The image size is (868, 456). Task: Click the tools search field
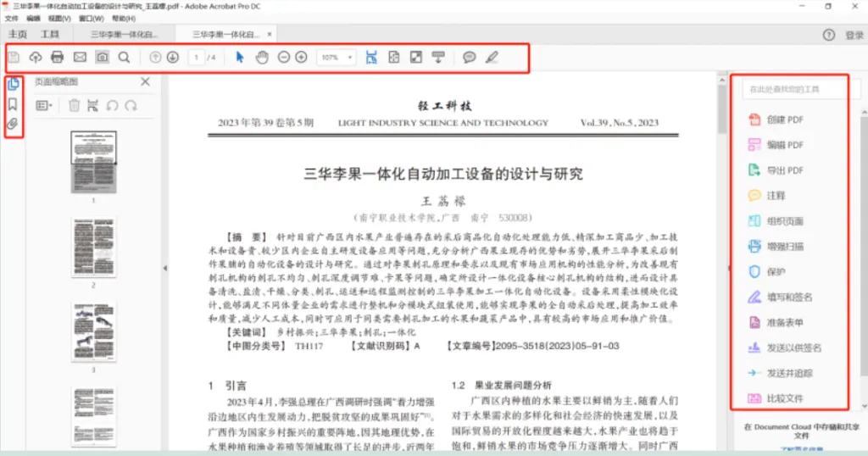801,89
